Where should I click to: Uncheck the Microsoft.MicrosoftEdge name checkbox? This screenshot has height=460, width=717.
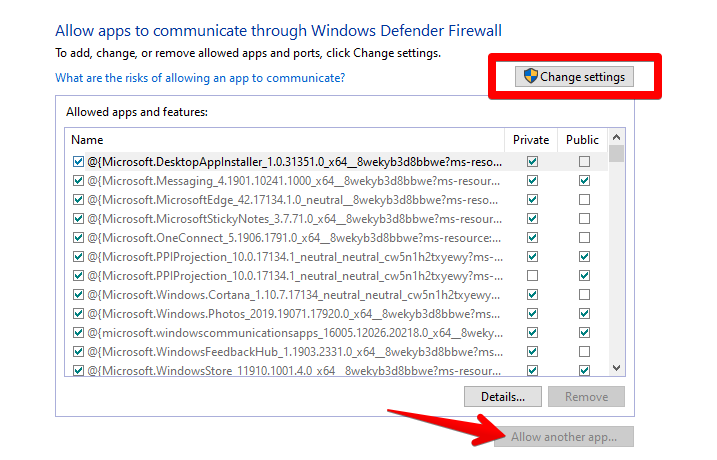click(x=78, y=199)
